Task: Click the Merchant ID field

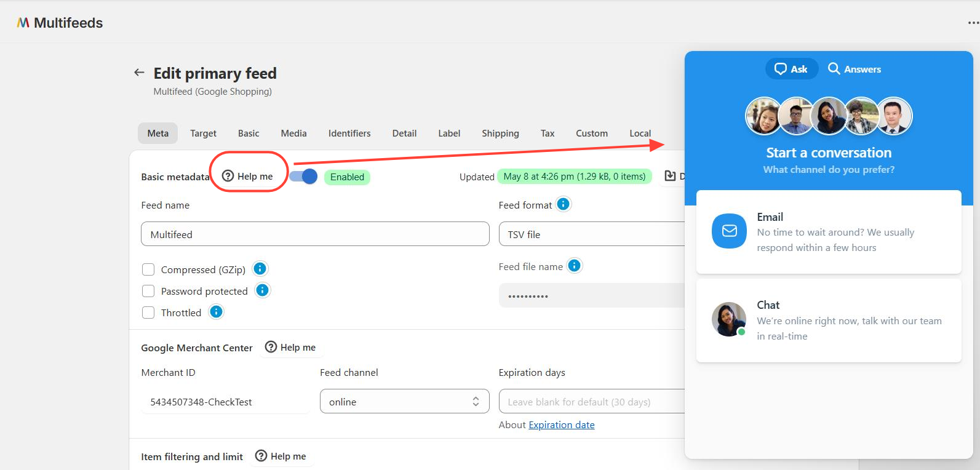Action: click(x=226, y=402)
